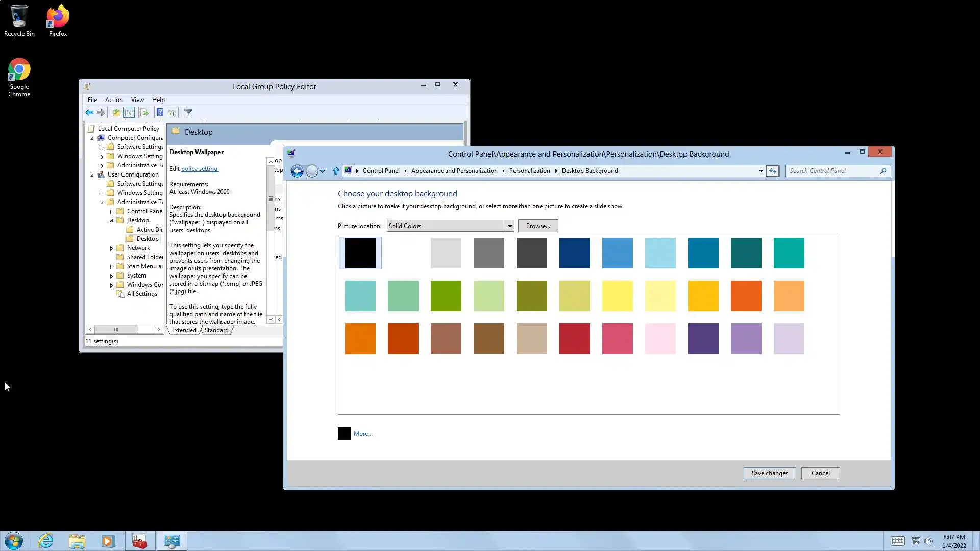Open Internet Explorer from the taskbar
Viewport: 980px width, 551px height.
click(45, 541)
